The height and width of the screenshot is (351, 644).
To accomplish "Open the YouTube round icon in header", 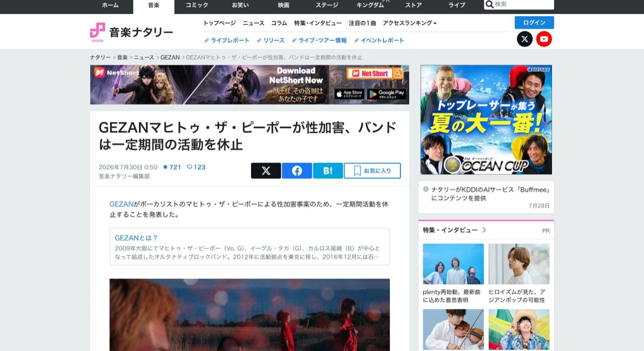I will tap(544, 39).
